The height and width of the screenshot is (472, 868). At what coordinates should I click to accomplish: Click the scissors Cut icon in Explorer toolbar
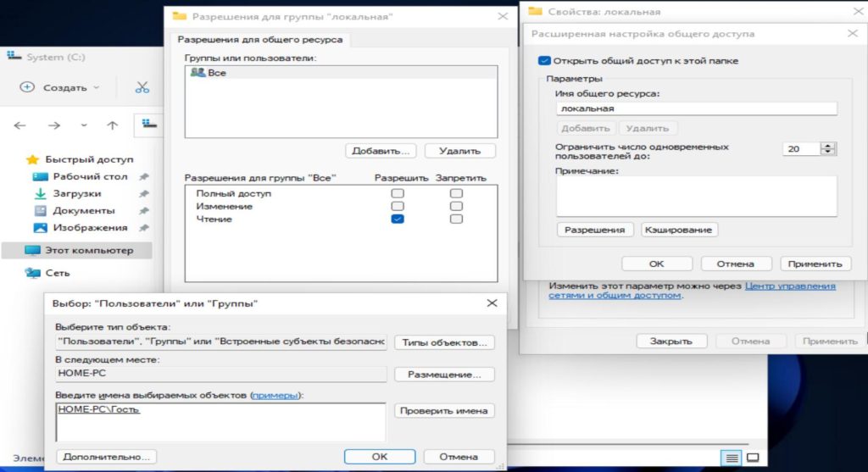(142, 87)
